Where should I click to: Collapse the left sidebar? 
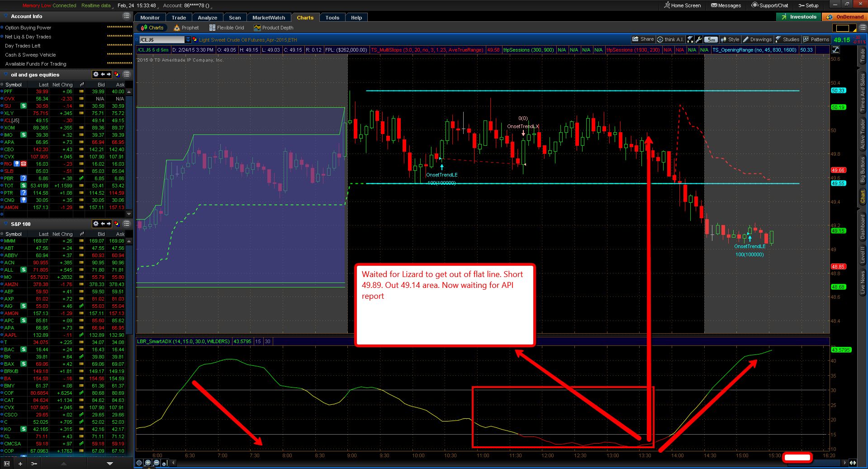[6, 464]
